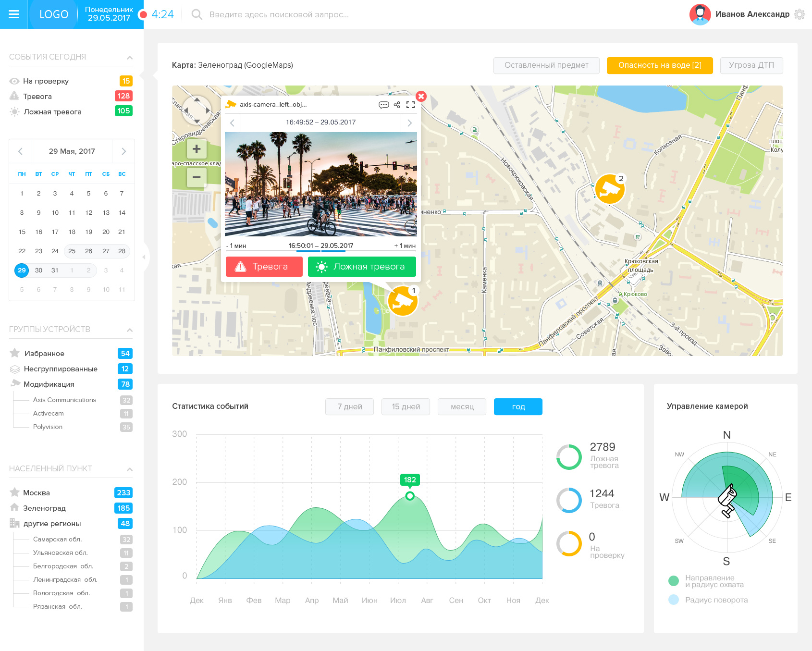Click the 182 data point on chart
Screen dimensions: 812x651
coord(410,496)
